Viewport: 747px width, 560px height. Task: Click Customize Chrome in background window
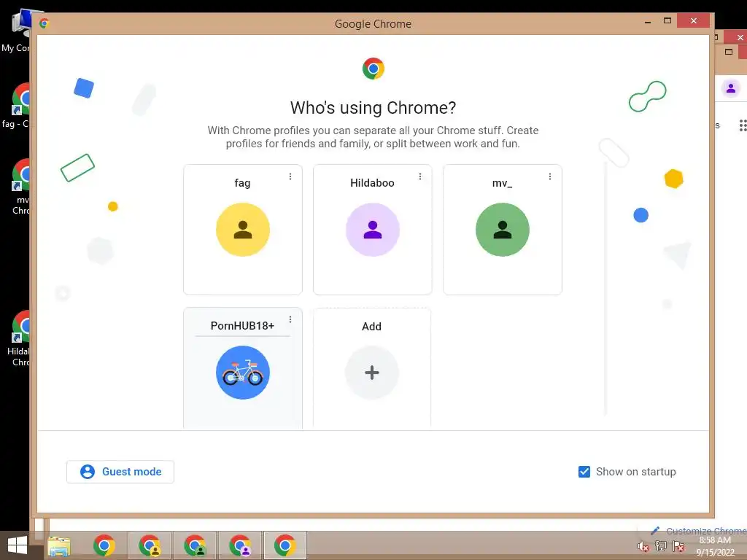click(699, 531)
